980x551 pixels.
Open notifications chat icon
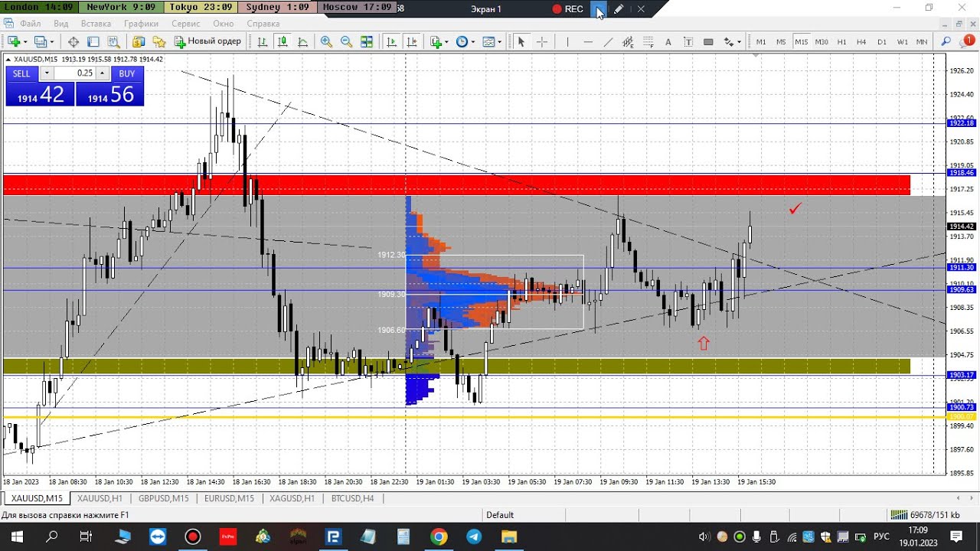click(965, 41)
